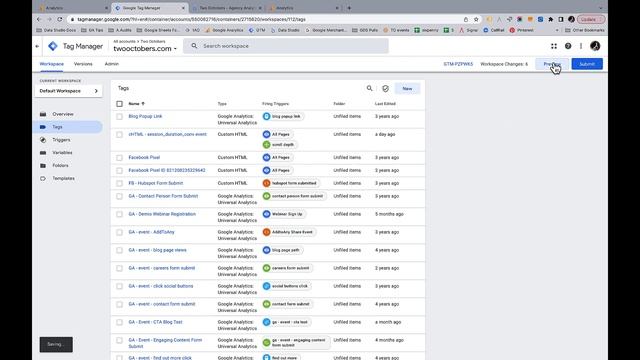Screen dimensions: 640x360
Task: Switch to the Workspace tab
Action: click(x=51, y=64)
